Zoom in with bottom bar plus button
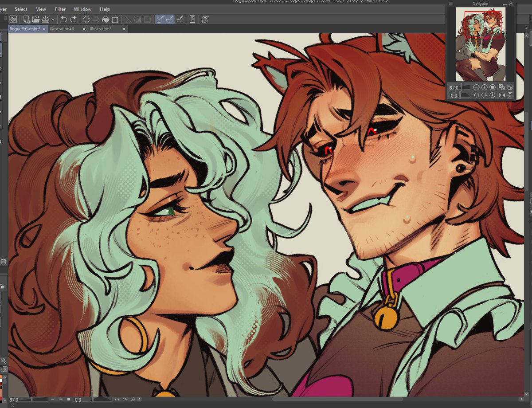Viewport: 532px width, 408px height. (x=61, y=400)
